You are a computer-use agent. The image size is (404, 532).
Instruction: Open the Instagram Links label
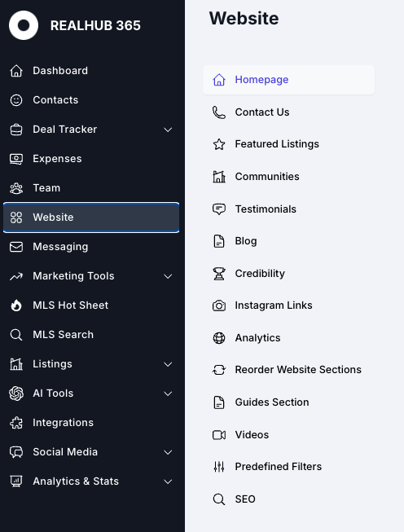click(274, 306)
